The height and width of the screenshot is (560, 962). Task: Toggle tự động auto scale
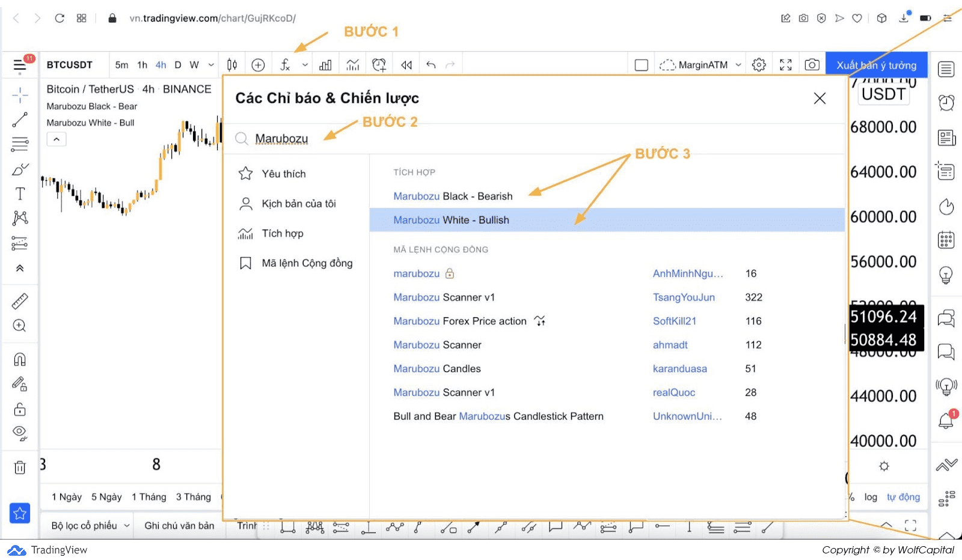click(903, 497)
